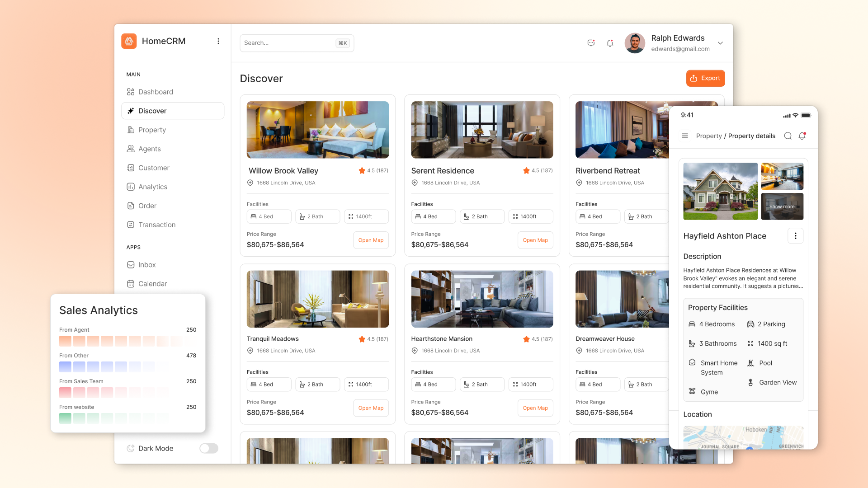Click the Dark Mode moon icon
This screenshot has height=488, width=868.
[131, 448]
